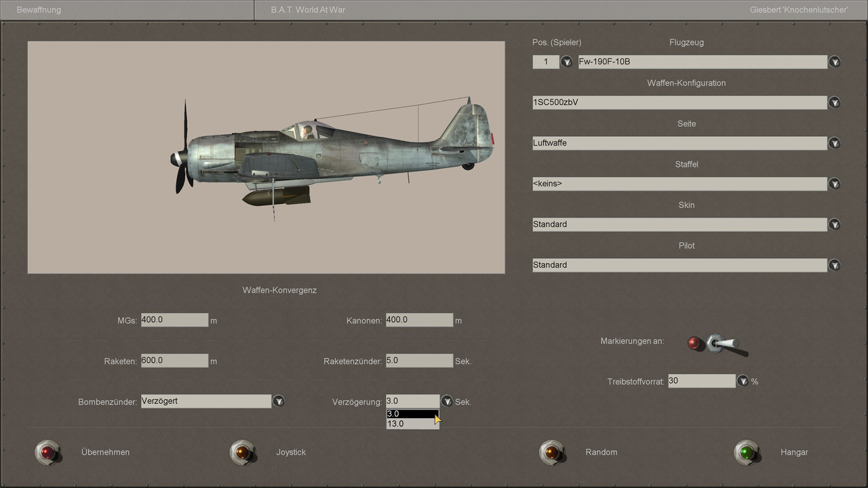Click the Skin Standard field
Viewport: 868px width, 488px height.
coord(679,224)
